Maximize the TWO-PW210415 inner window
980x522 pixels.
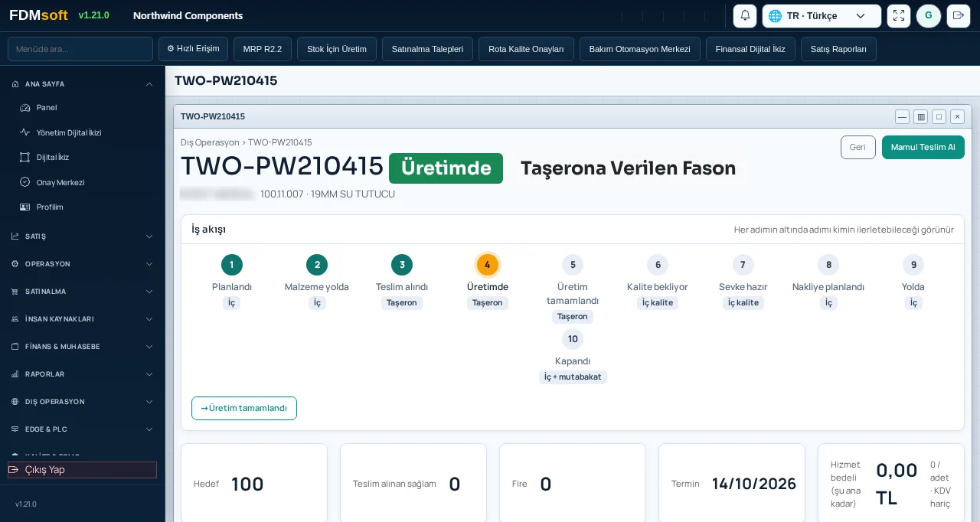[x=939, y=116]
